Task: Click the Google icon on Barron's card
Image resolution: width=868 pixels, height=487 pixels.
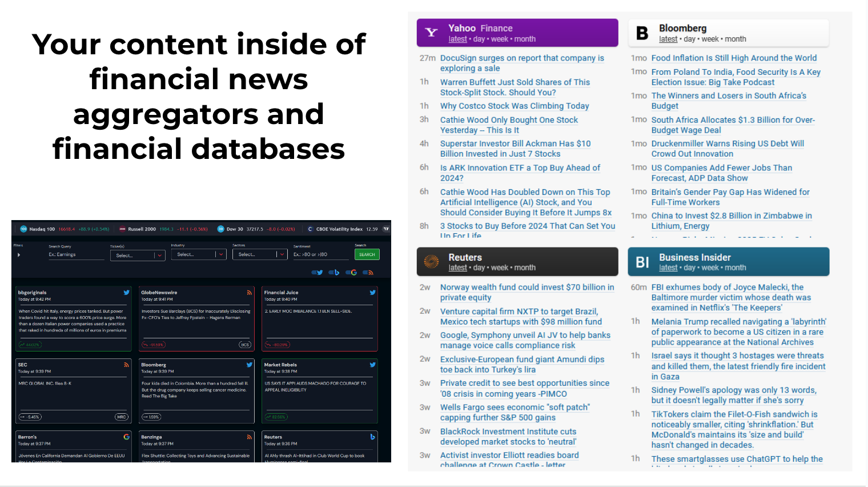Action: coord(126,437)
